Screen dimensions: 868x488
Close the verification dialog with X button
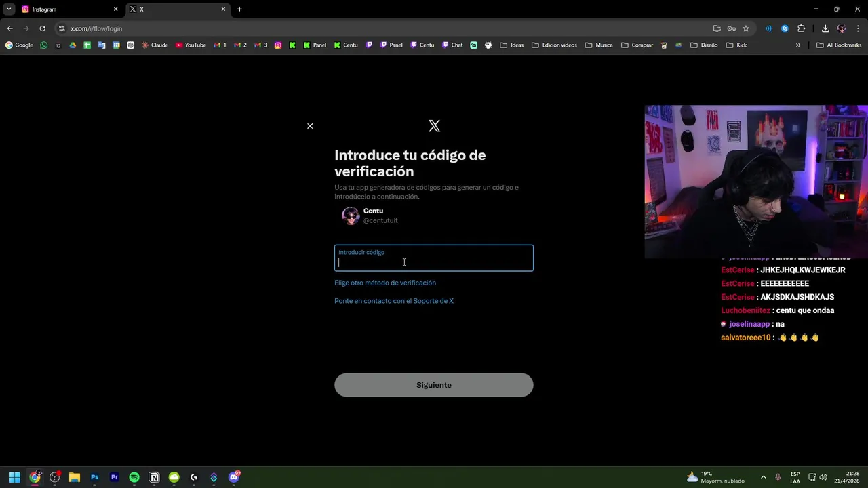[310, 126]
